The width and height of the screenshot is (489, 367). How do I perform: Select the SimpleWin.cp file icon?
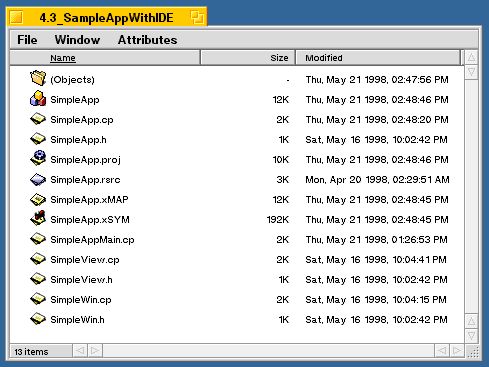pyautogui.click(x=38, y=299)
